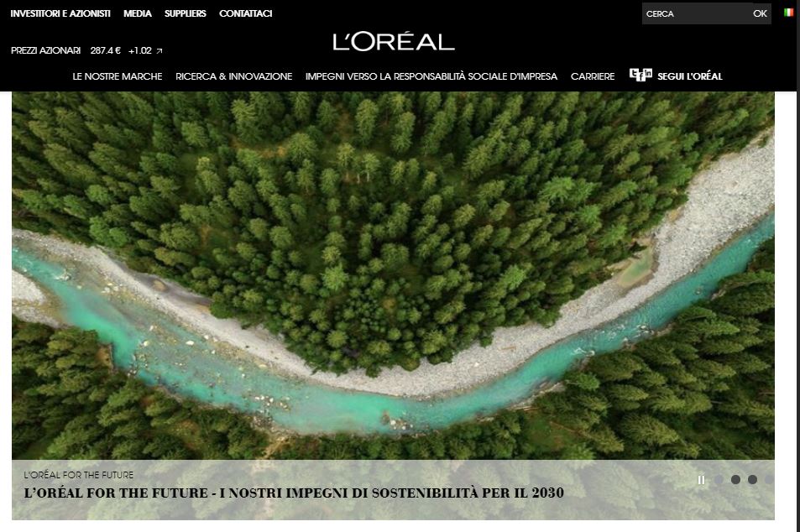Open the Media link
Viewport: 800px width, 532px height.
[137, 13]
